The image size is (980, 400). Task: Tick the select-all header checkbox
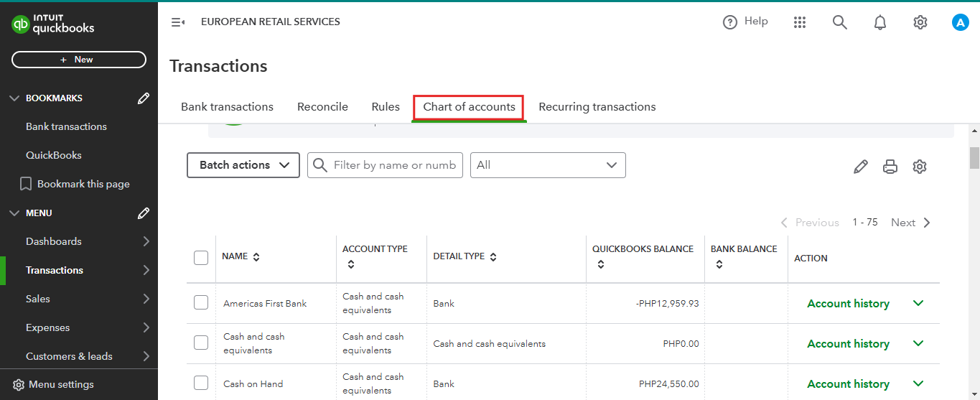coord(201,258)
